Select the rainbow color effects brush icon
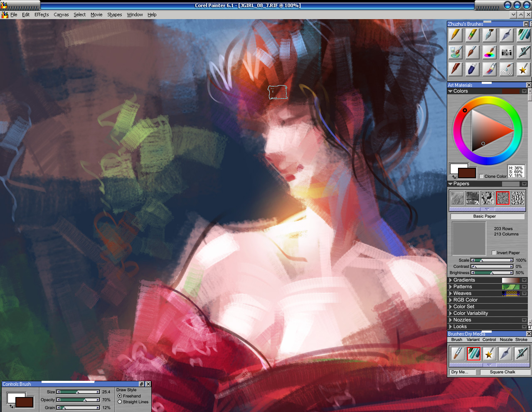Viewport: 532px width, 412px height. [x=490, y=52]
